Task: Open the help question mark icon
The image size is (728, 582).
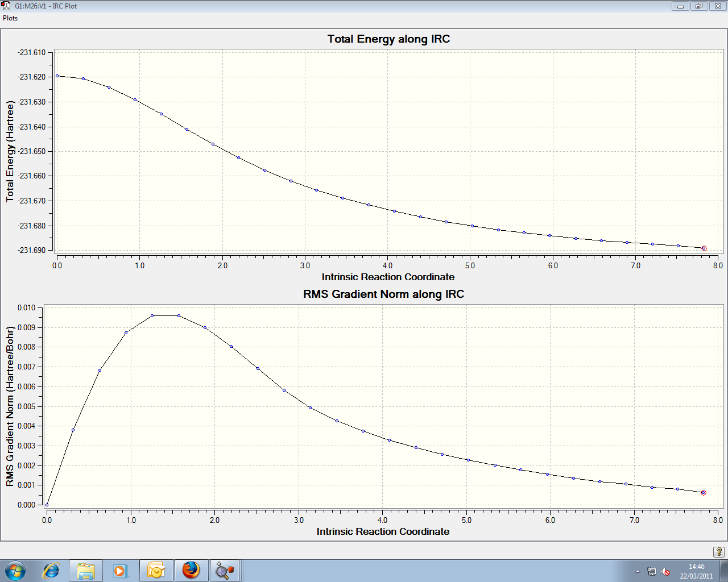Action: click(719, 552)
